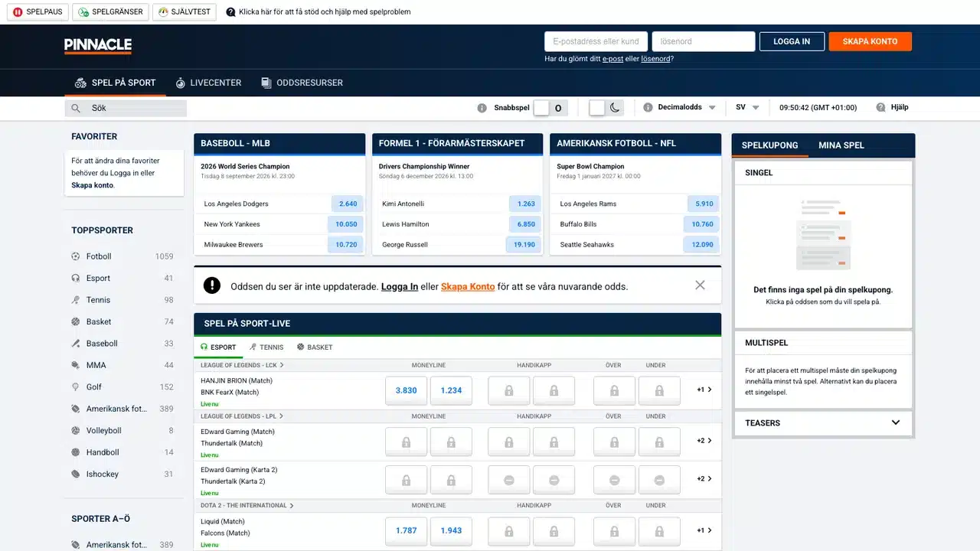This screenshot has width=980, height=551.
Task: Click the Pinnacle logo
Action: click(98, 46)
